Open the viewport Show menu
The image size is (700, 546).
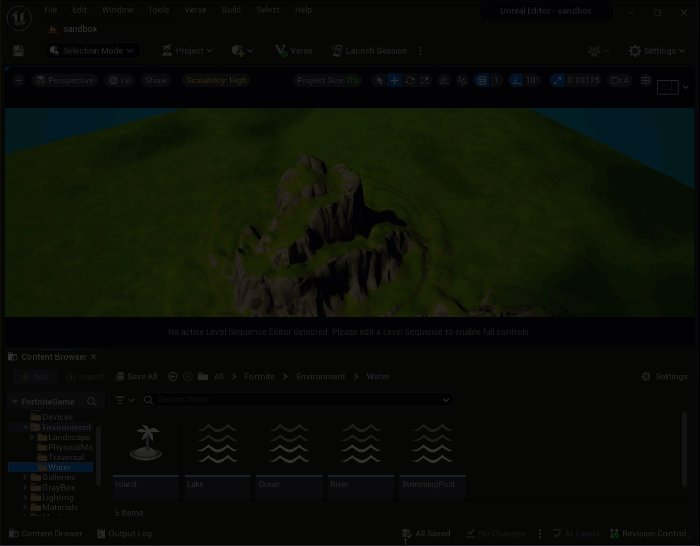[x=156, y=80]
